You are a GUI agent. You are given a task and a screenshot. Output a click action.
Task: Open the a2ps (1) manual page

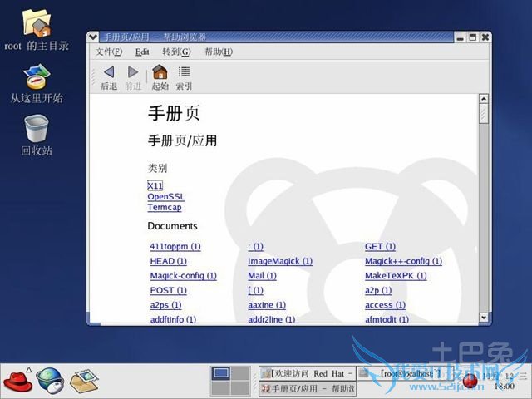[166, 305]
